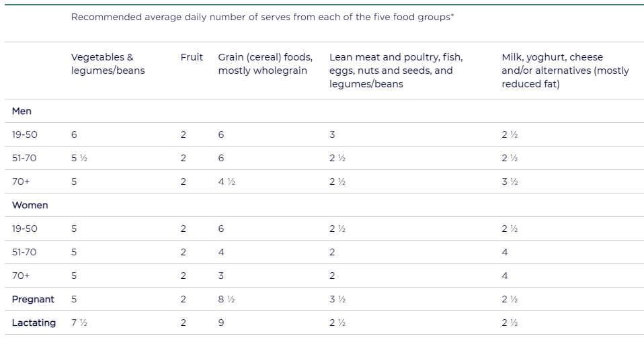Screen dimensions: 644x340
Task: Click the Lean meat and poultry header
Action: click(396, 70)
